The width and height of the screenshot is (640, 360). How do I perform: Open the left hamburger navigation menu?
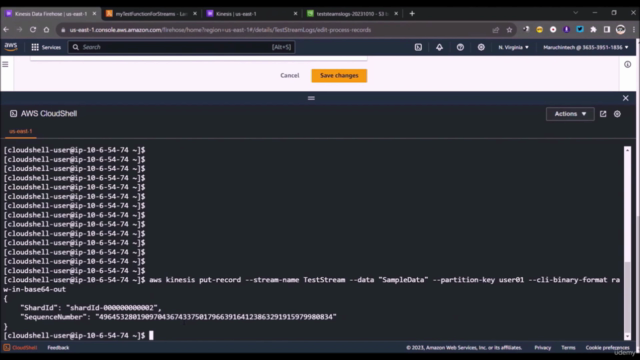coord(5,64)
